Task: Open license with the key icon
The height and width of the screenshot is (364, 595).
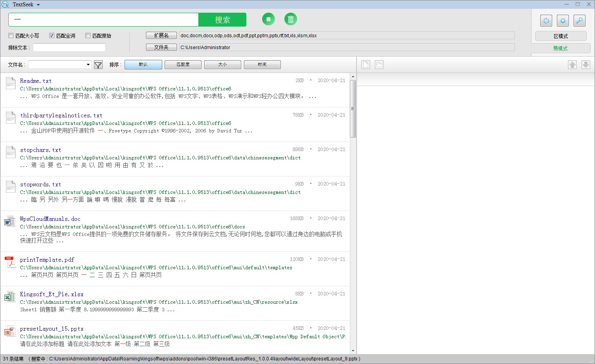Action: 579,21
